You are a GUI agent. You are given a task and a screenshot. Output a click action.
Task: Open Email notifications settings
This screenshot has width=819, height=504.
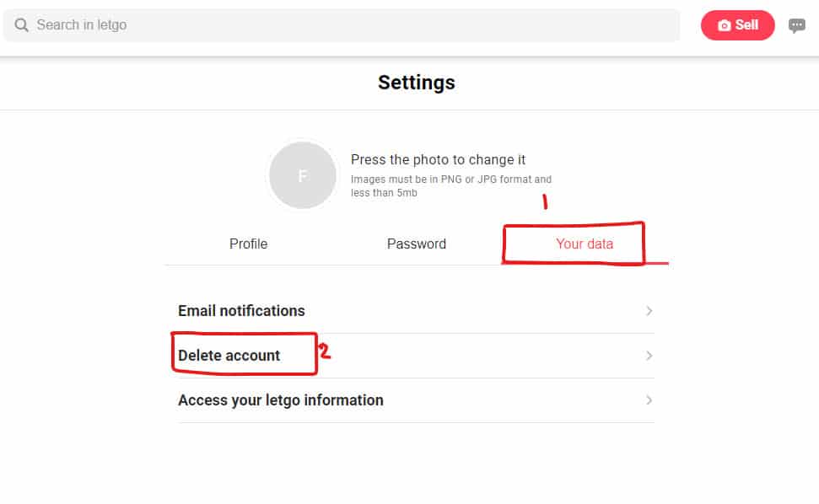coord(416,311)
